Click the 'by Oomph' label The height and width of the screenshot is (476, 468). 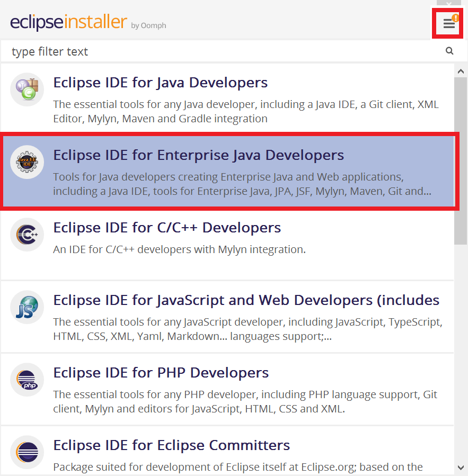[148, 25]
